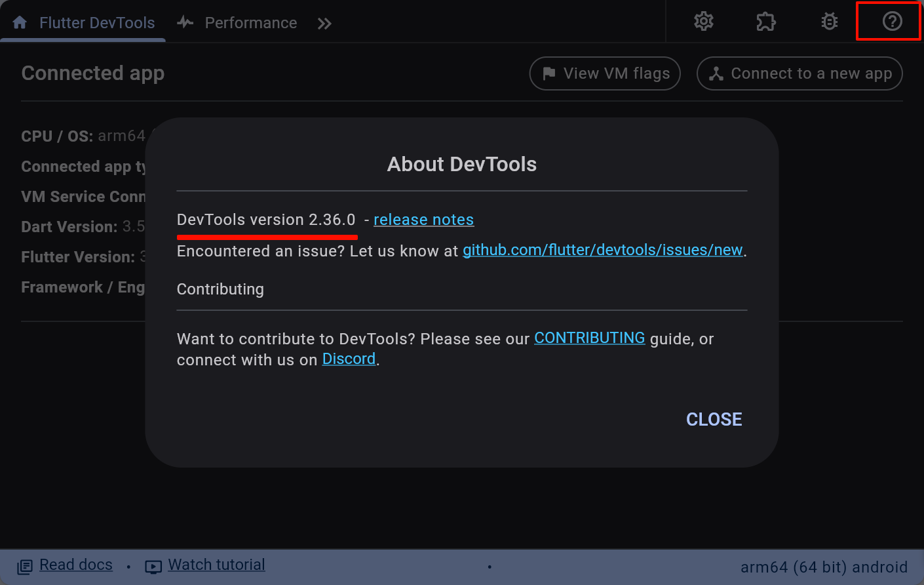Open the About help question icon
This screenshot has height=585, width=924.
pyautogui.click(x=892, y=22)
